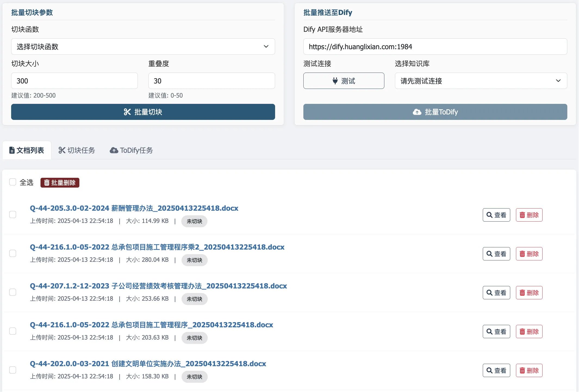Click trash icon for 子公司经营绩效考核管理办法 row

click(x=522, y=293)
